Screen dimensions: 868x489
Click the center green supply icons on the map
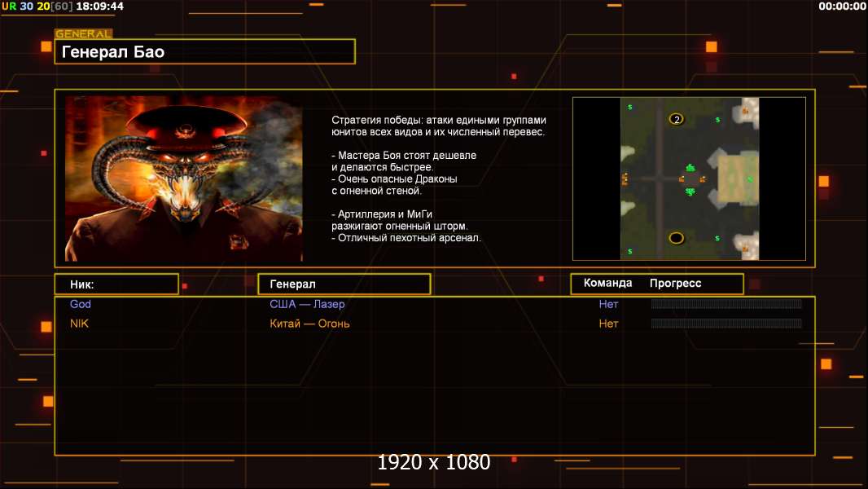[x=690, y=179]
